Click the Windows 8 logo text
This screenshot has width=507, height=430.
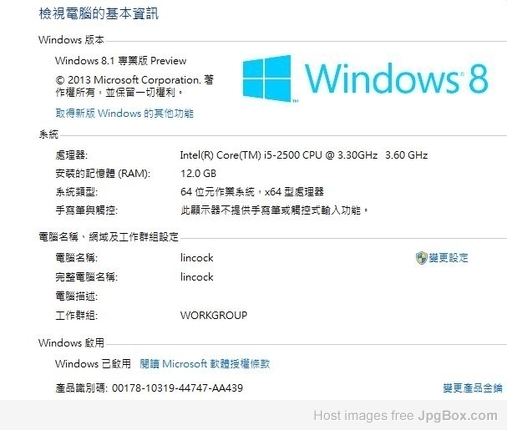click(397, 78)
